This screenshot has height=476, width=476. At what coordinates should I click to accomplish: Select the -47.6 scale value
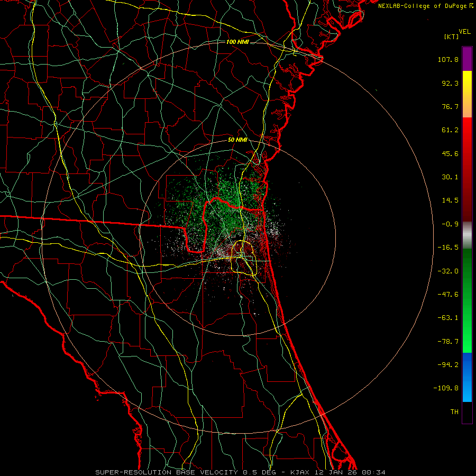448,295
